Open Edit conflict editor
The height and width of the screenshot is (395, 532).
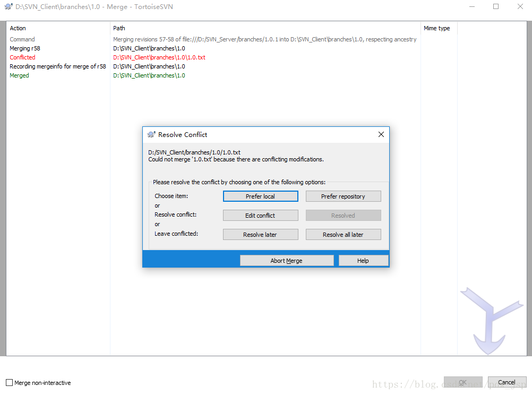point(260,215)
